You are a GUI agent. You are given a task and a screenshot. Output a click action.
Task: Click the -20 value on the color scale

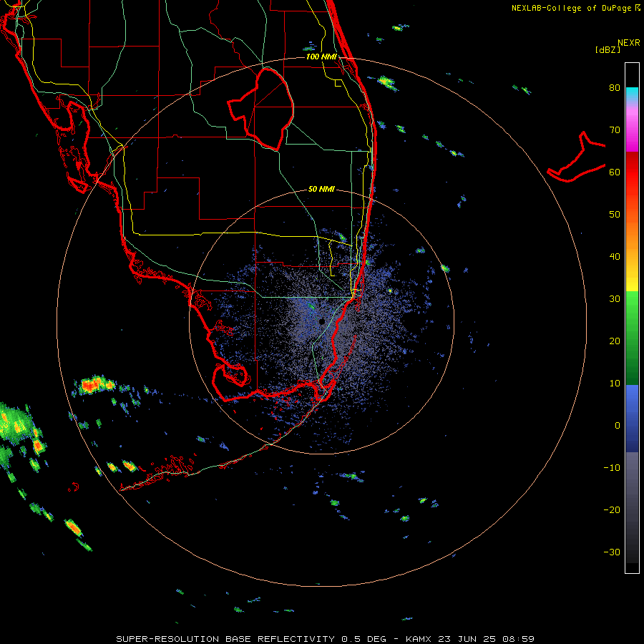click(612, 510)
